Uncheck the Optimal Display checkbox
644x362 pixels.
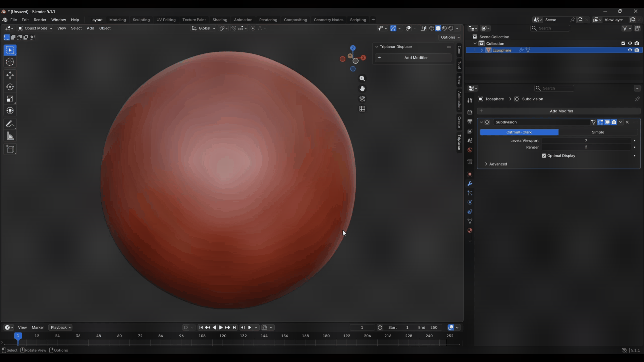tap(544, 156)
